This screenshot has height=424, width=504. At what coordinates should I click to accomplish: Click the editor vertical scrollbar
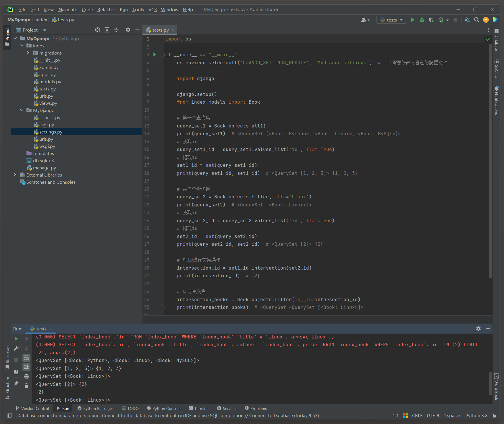pos(491,161)
